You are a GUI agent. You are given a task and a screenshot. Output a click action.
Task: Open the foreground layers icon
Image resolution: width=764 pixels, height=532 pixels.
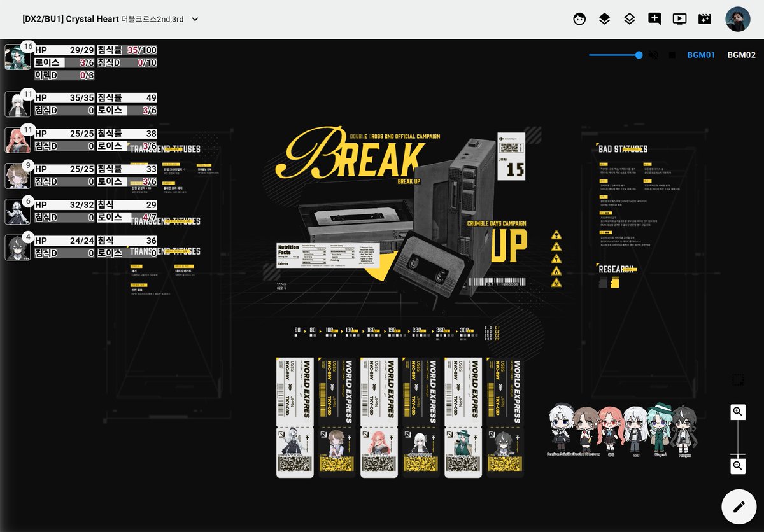click(x=604, y=19)
